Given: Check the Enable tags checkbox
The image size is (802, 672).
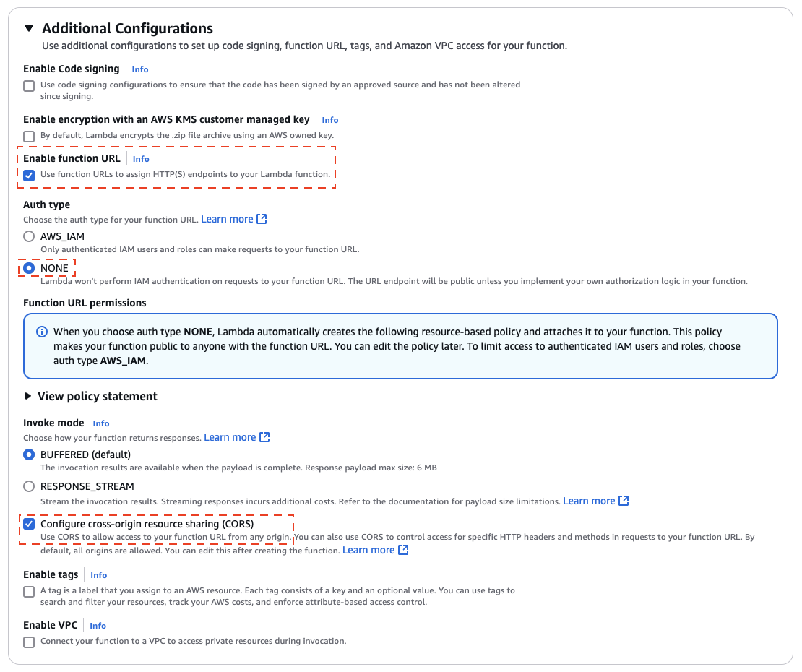Looking at the screenshot, I should point(28,591).
